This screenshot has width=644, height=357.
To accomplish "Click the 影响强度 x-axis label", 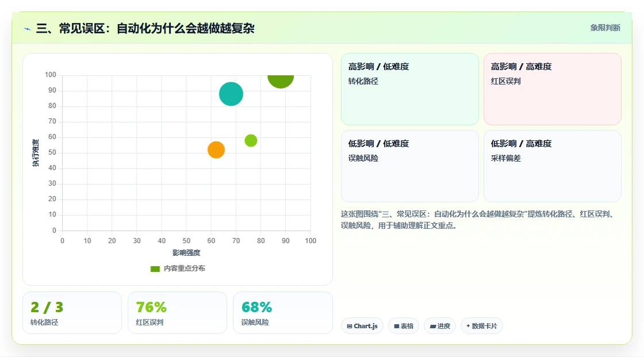I will (x=186, y=252).
